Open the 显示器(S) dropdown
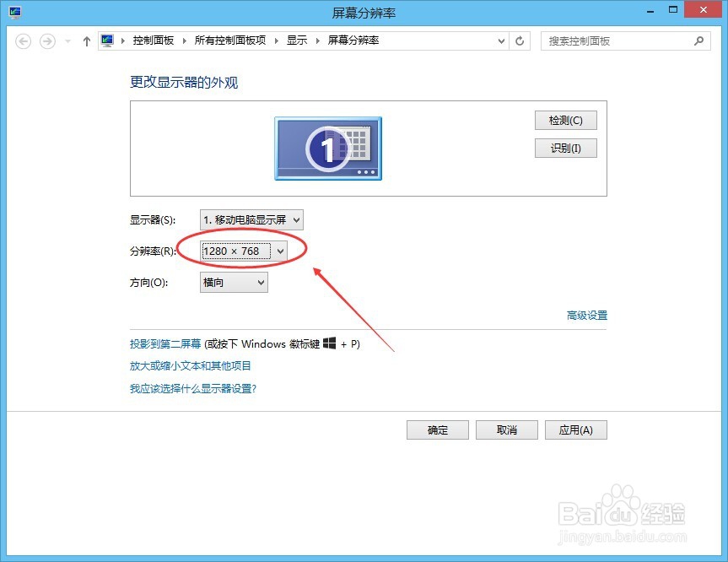The height and width of the screenshot is (562, 728). (251, 219)
